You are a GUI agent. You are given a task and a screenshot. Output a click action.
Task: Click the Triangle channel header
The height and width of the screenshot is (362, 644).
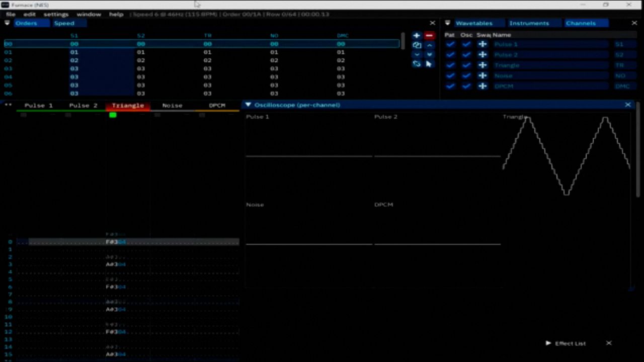click(128, 106)
